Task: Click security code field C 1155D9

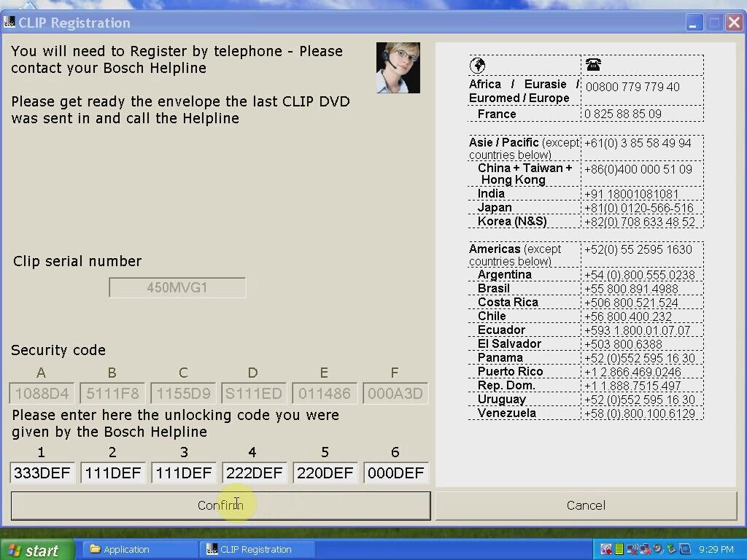Action: pos(183,393)
